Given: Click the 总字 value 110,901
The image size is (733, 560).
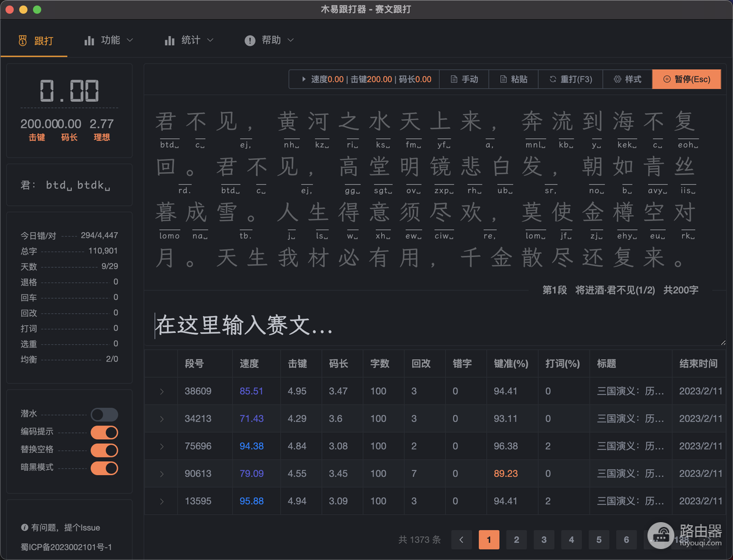Looking at the screenshot, I should 103,251.
